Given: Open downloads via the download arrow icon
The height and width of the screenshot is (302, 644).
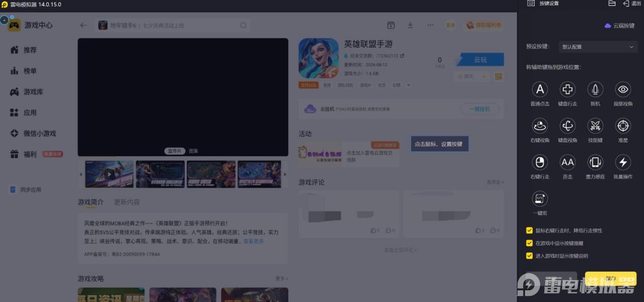Looking at the screenshot, I should [x=410, y=25].
